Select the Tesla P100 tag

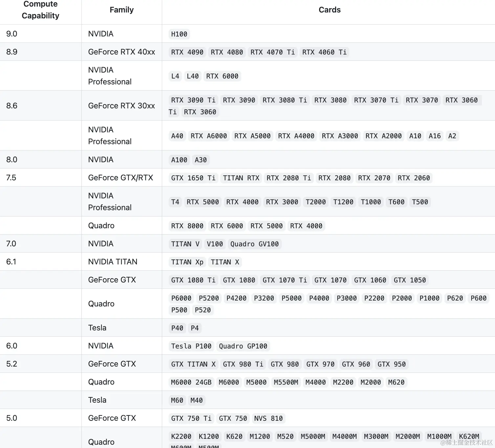coord(191,346)
